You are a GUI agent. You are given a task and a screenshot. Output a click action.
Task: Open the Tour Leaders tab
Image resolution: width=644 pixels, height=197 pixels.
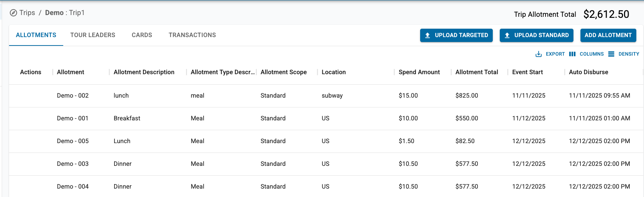pyautogui.click(x=93, y=35)
